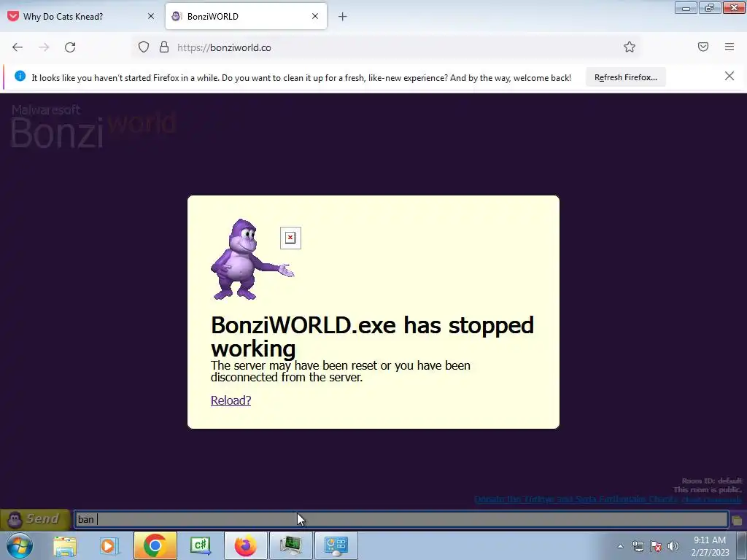The height and width of the screenshot is (560, 747).
Task: Save page to Pocket icon
Action: (703, 47)
